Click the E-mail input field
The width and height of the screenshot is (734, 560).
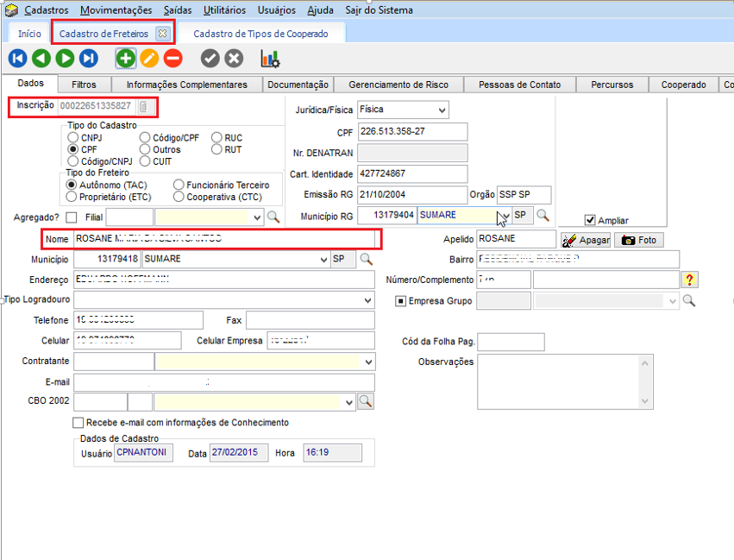tap(224, 382)
